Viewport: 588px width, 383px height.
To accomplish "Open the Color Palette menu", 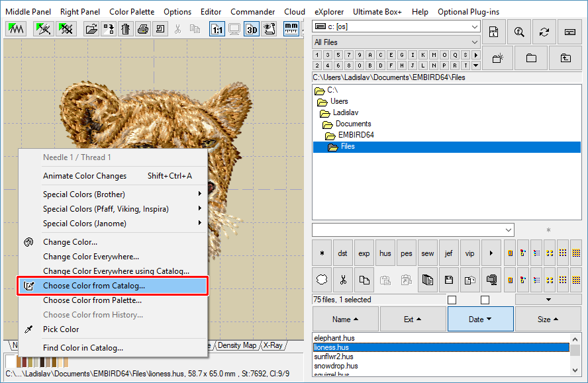I will point(132,12).
